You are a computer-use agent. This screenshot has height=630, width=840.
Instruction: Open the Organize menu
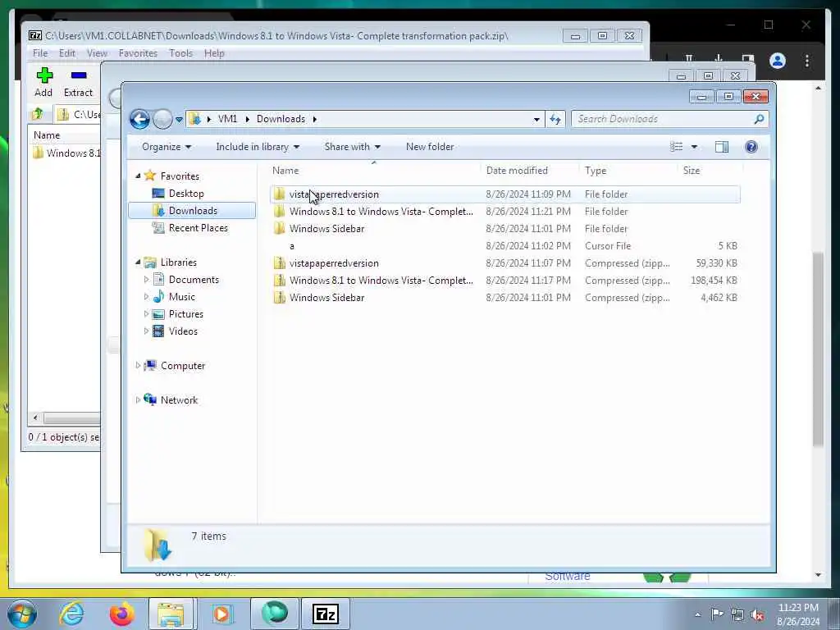(166, 147)
